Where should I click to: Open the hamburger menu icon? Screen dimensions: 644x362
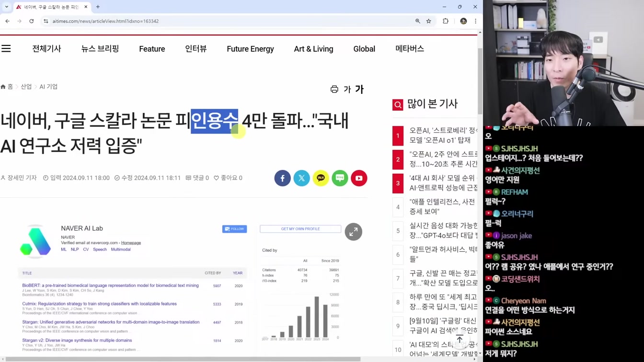[6, 48]
